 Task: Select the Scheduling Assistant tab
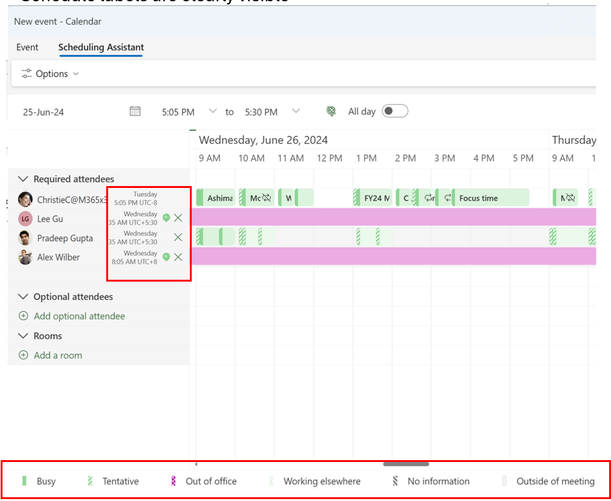pos(101,47)
